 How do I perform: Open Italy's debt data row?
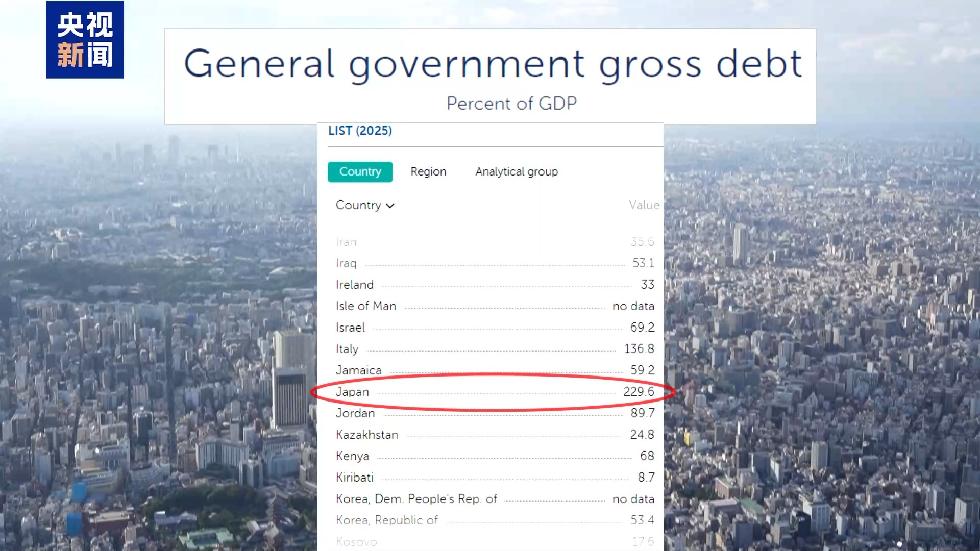347,348
